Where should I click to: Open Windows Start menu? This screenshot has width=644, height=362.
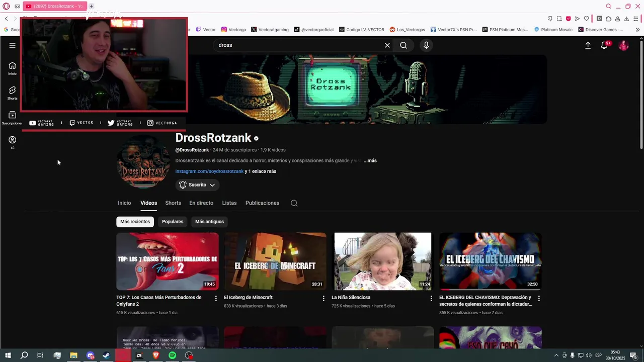point(8,355)
